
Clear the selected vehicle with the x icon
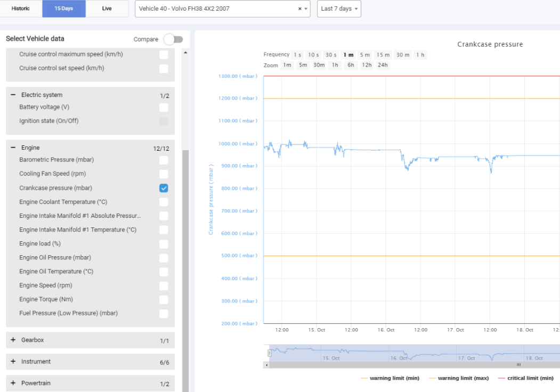click(x=299, y=9)
